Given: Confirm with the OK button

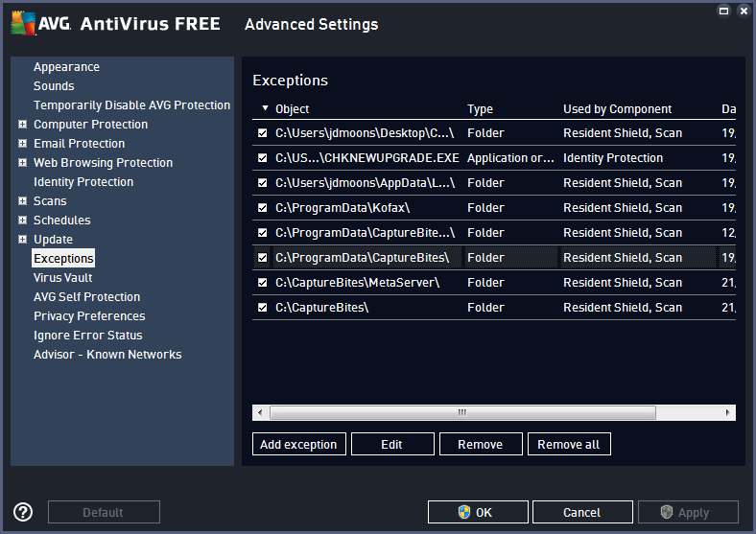Looking at the screenshot, I should [x=478, y=512].
